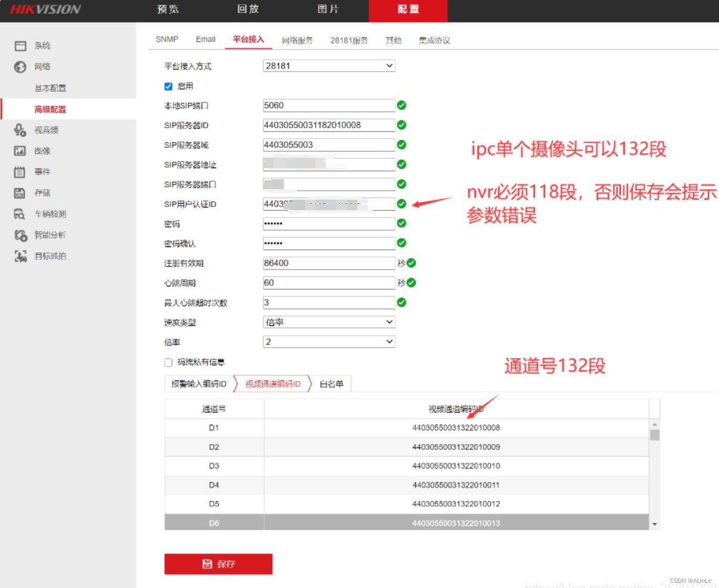Click the SIP服务器域 input field
The height and width of the screenshot is (588, 719).
tap(329, 145)
